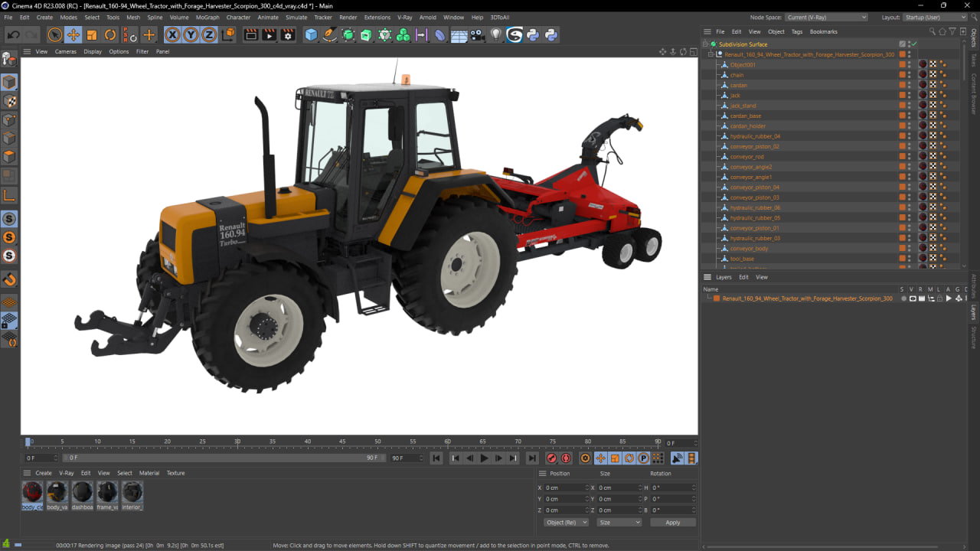The height and width of the screenshot is (551, 980).
Task: Switch the coordinate system icon
Action: [x=228, y=34]
